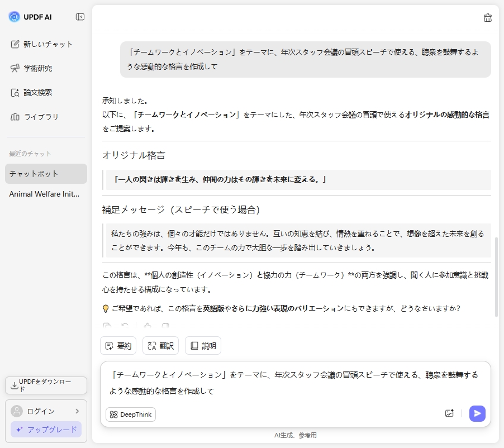Send the message with the blue arrow
Screen dimensions: 504x448
(477, 413)
